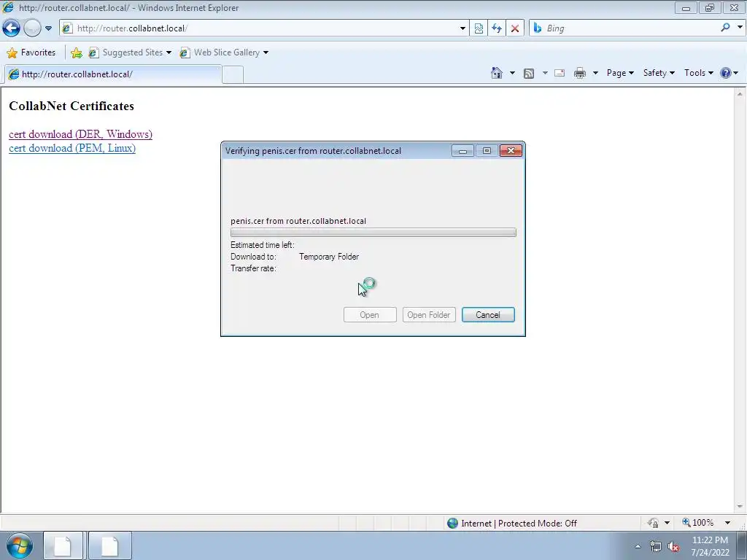This screenshot has width=747, height=560.
Task: Open cert download (PEM, Linux) link
Action: point(72,148)
